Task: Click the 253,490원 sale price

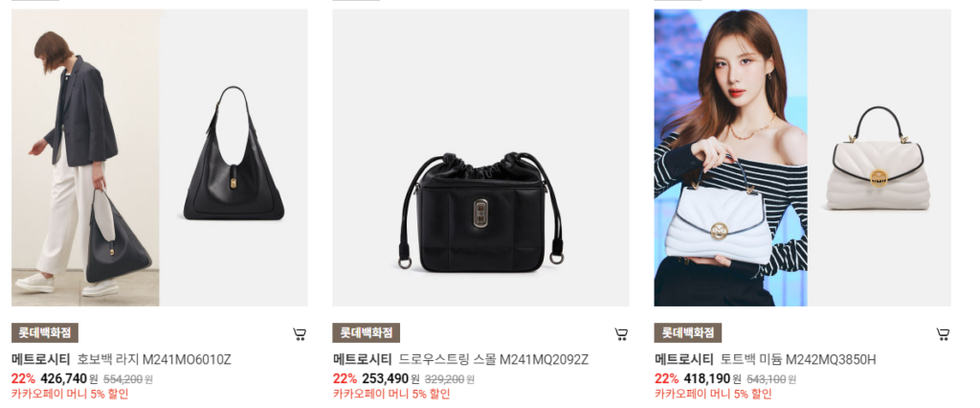Action: coord(390,378)
